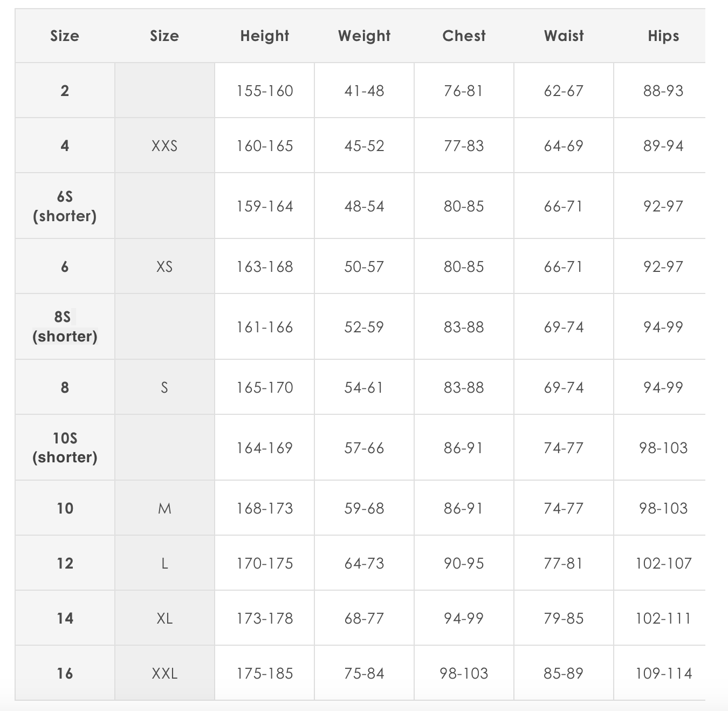Click the Waist column header
Image resolution: width=728 pixels, height=711 pixels.
pos(564,36)
